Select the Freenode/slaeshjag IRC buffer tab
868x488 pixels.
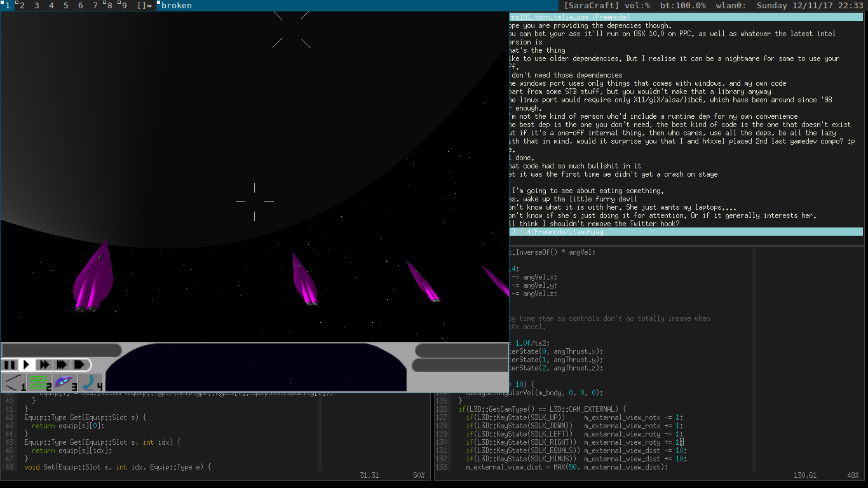tap(564, 233)
